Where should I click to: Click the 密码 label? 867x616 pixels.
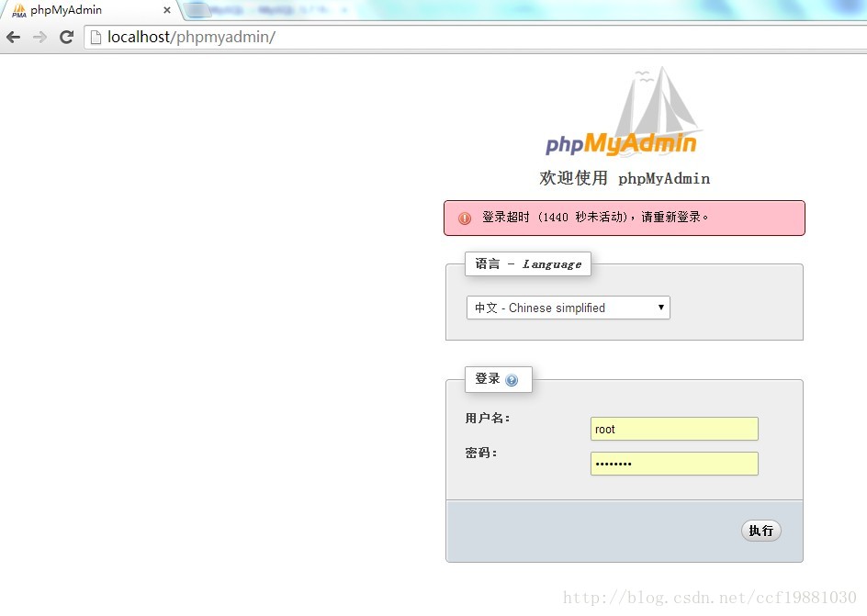click(481, 453)
